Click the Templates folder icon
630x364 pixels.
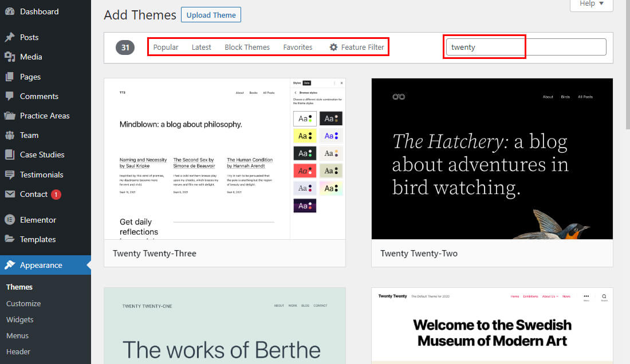10,239
